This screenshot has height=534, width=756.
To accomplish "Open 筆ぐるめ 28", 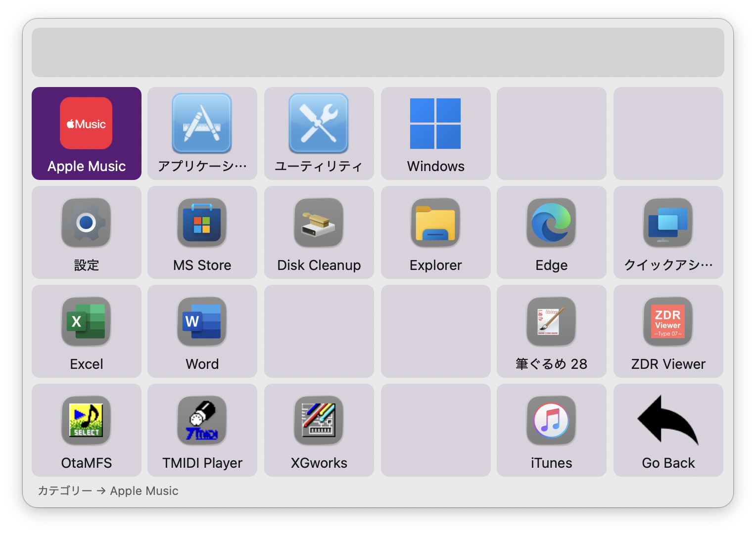I will (552, 331).
